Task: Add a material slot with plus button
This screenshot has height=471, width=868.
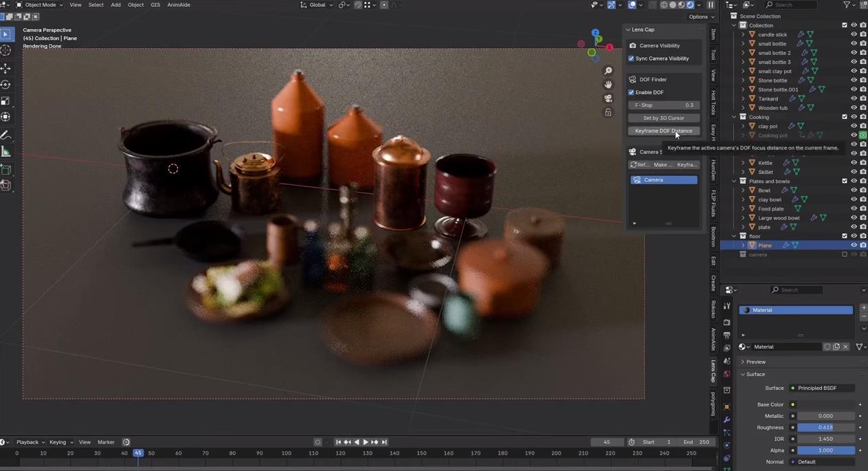Action: 863,307
